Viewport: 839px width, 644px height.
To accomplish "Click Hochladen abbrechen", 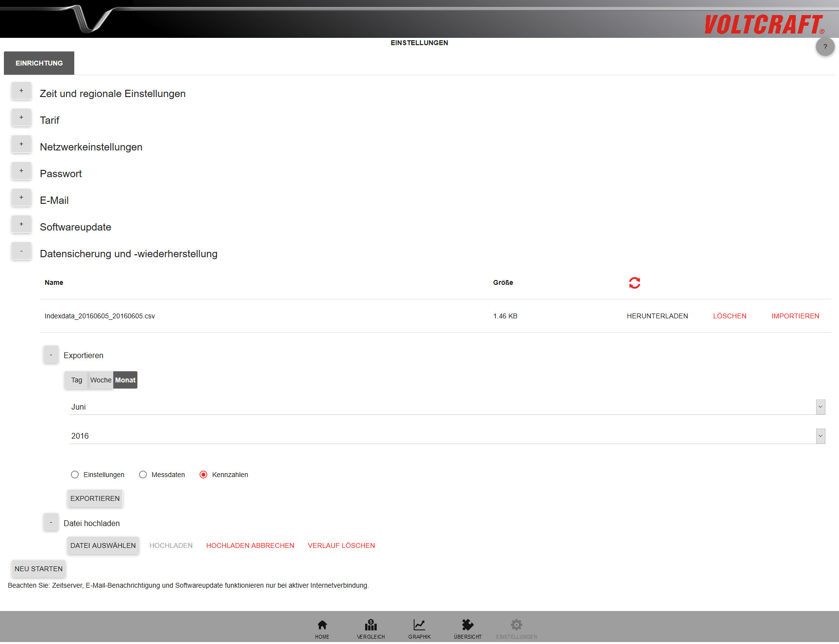I will tap(250, 545).
